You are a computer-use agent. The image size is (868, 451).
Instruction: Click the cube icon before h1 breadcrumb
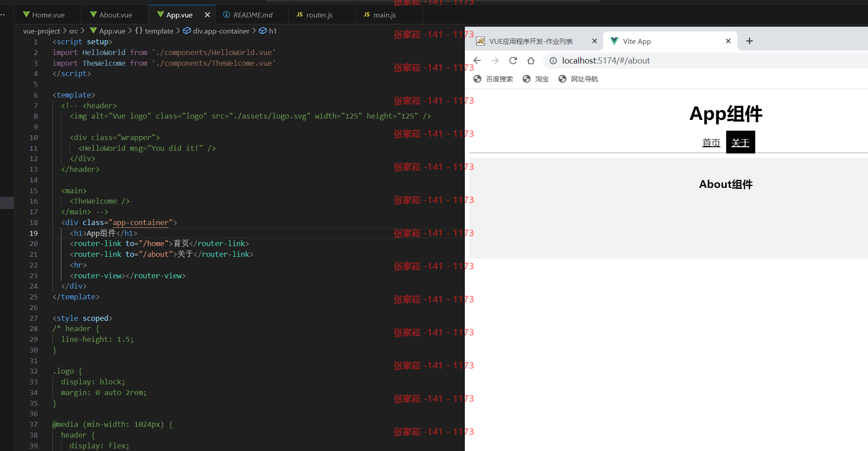point(263,30)
